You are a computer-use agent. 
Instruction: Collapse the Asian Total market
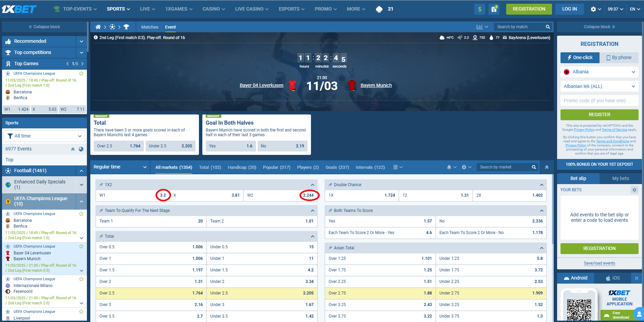(541, 248)
